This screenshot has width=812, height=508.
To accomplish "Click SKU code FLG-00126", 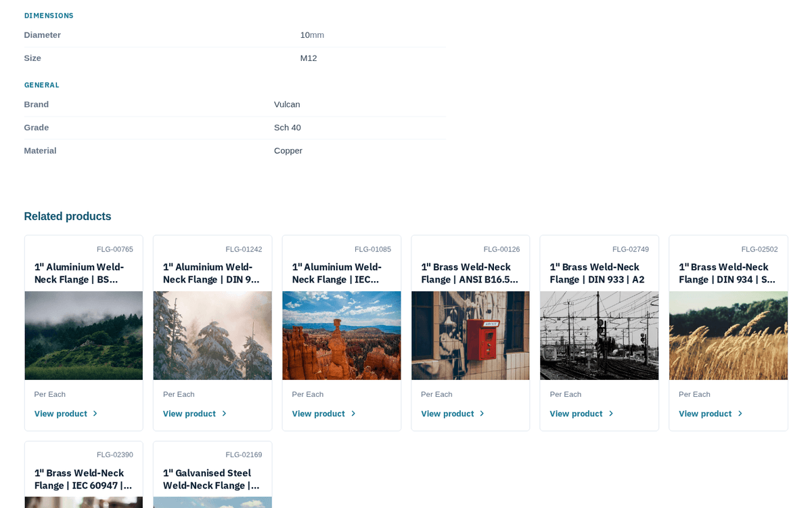I will 501,249.
